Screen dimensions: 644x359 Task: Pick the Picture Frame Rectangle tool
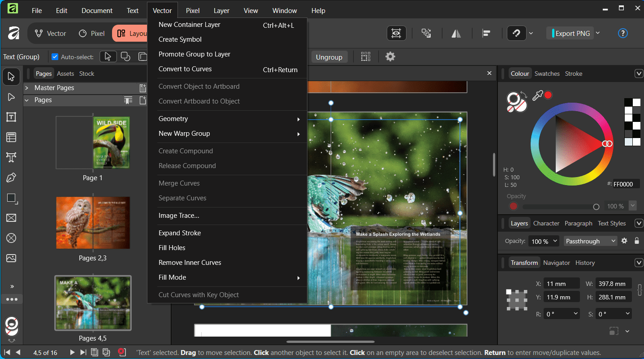pos(11,218)
